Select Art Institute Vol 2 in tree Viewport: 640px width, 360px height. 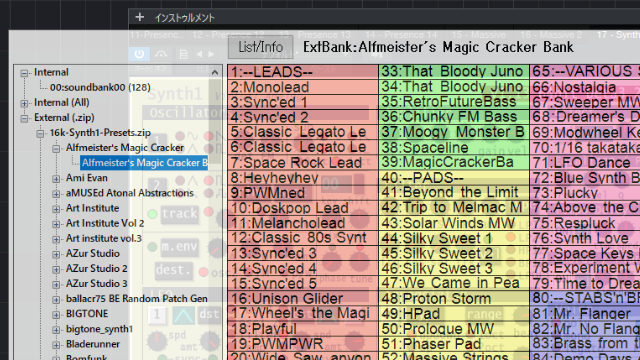105,223
